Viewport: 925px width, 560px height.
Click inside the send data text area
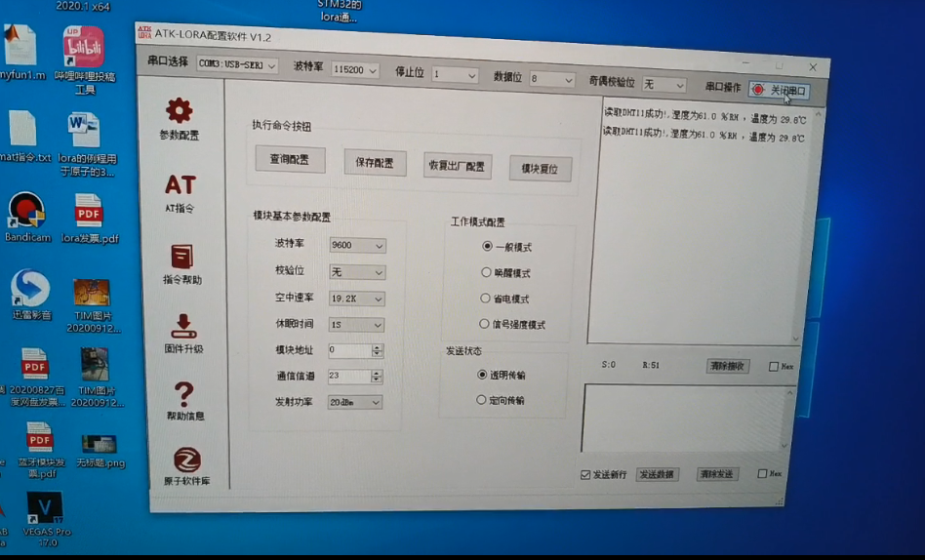(681, 419)
